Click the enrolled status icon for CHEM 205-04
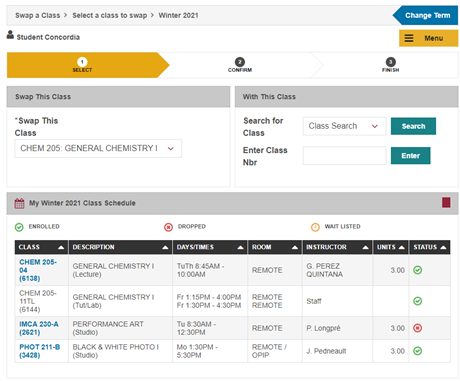This screenshot has width=460, height=381. point(417,270)
